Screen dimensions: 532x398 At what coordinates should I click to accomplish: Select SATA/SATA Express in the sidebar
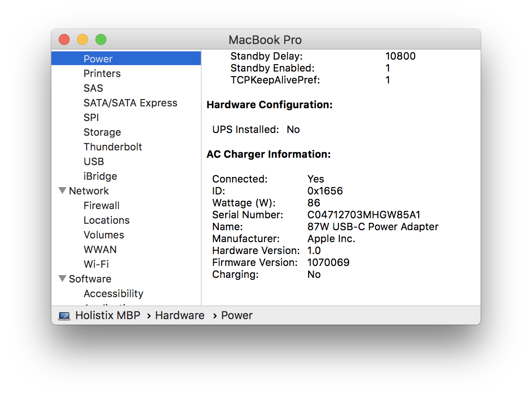pyautogui.click(x=130, y=103)
